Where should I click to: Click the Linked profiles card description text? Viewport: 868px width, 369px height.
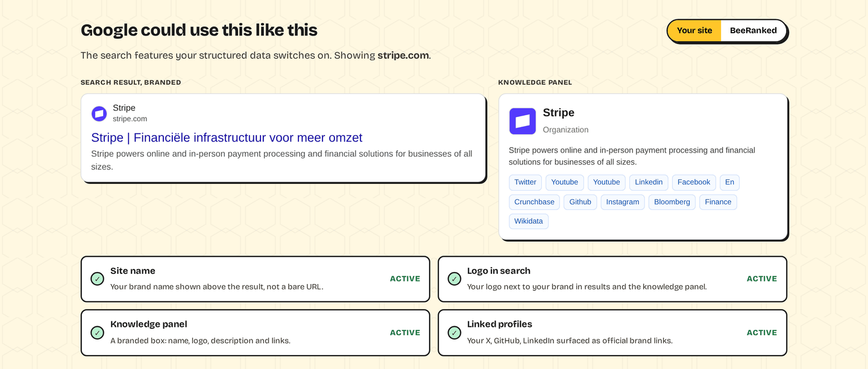570,341
